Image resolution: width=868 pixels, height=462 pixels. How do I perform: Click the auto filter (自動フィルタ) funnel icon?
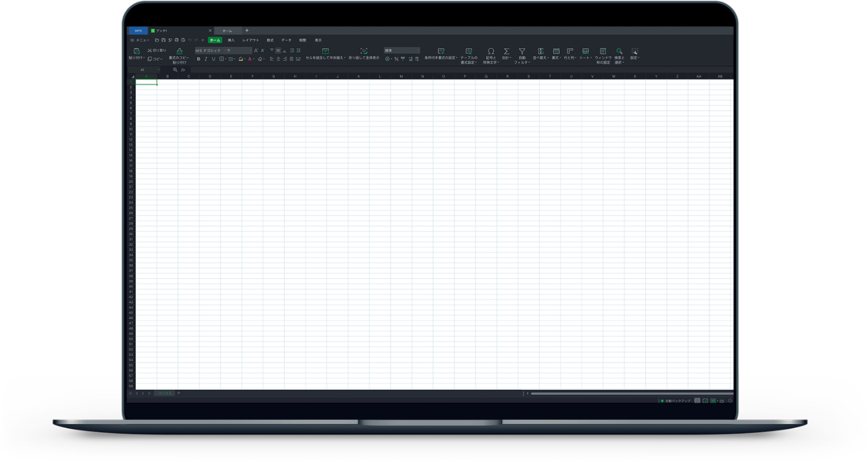point(522,51)
